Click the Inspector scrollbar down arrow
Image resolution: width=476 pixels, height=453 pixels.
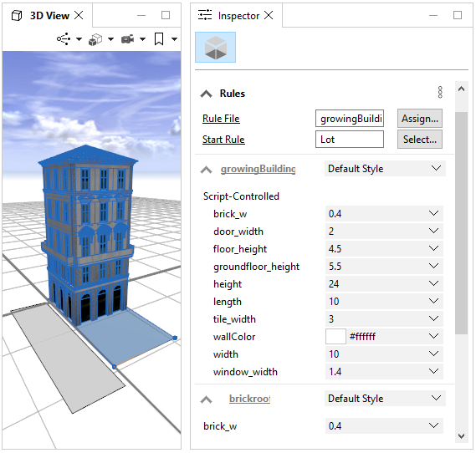(x=462, y=436)
